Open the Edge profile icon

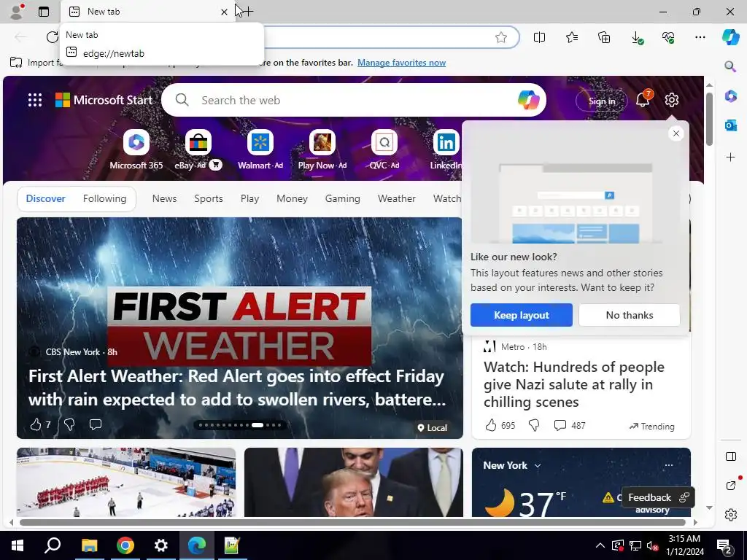(17, 12)
